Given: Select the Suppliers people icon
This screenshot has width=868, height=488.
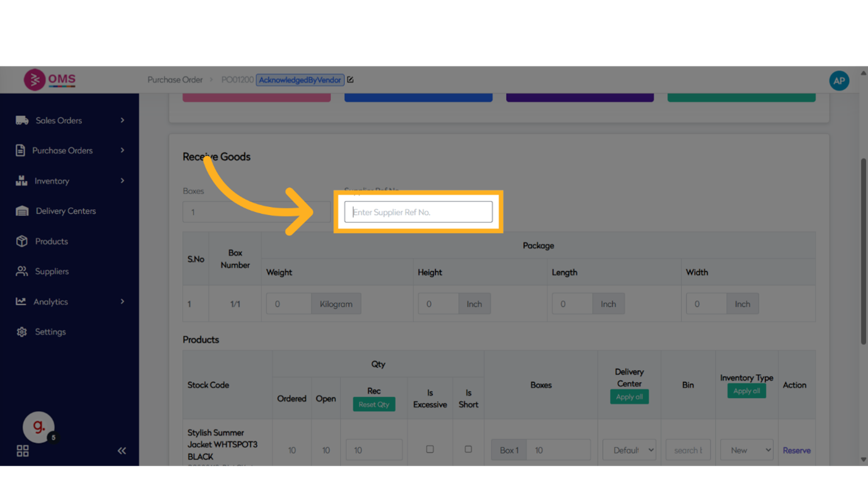Looking at the screenshot, I should (22, 272).
